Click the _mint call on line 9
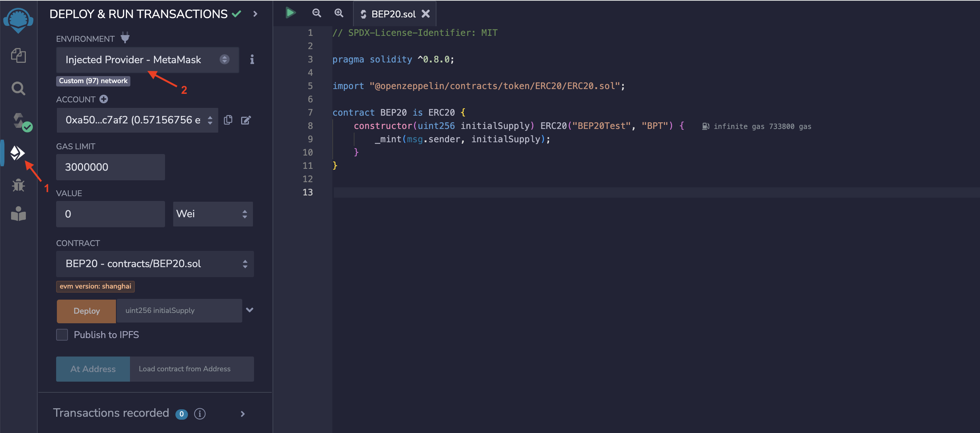980x433 pixels. pyautogui.click(x=462, y=139)
